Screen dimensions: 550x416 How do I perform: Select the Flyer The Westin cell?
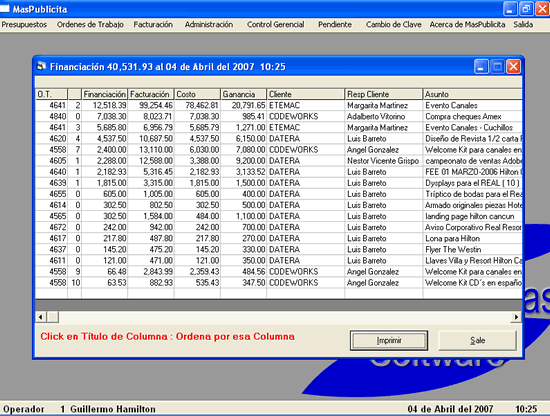click(472, 249)
